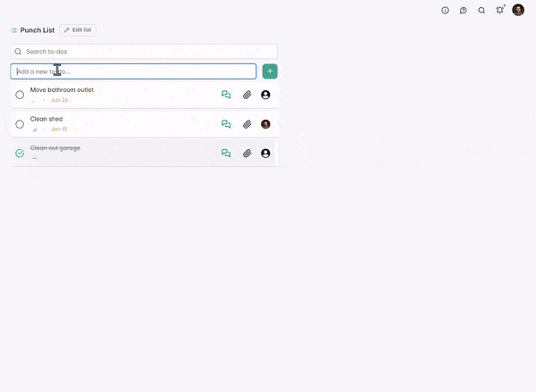Check off Clean shed to-do
The width and height of the screenshot is (536, 392).
coord(20,124)
